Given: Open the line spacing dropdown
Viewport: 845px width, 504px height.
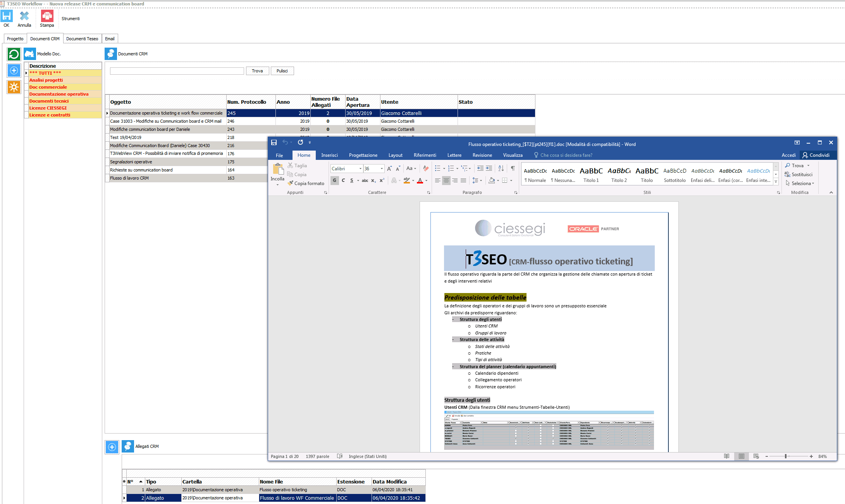Looking at the screenshot, I should tap(477, 180).
